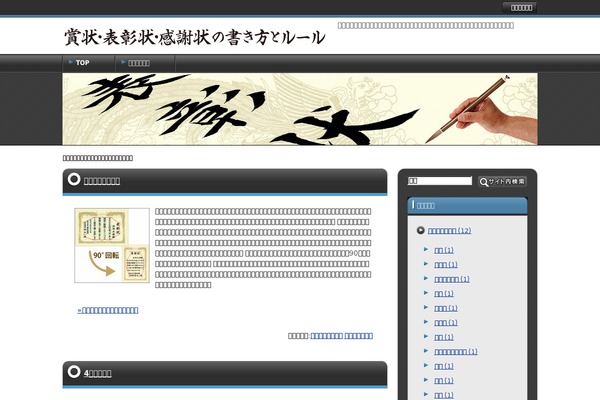Go to the TOP navigation item

tap(82, 63)
